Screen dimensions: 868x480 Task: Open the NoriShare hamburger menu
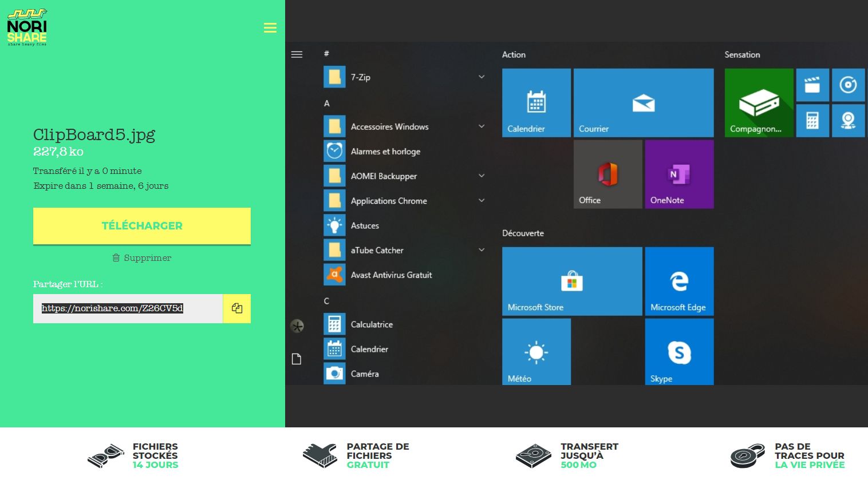click(x=270, y=28)
